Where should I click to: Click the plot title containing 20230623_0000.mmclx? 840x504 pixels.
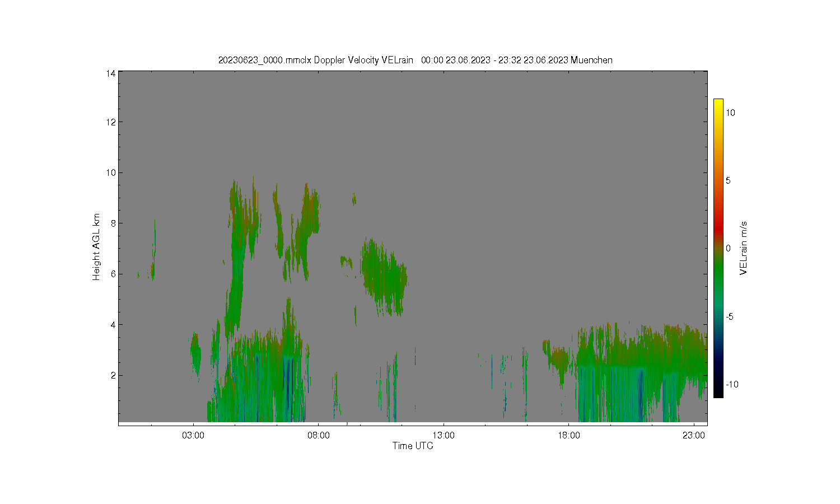pos(415,60)
